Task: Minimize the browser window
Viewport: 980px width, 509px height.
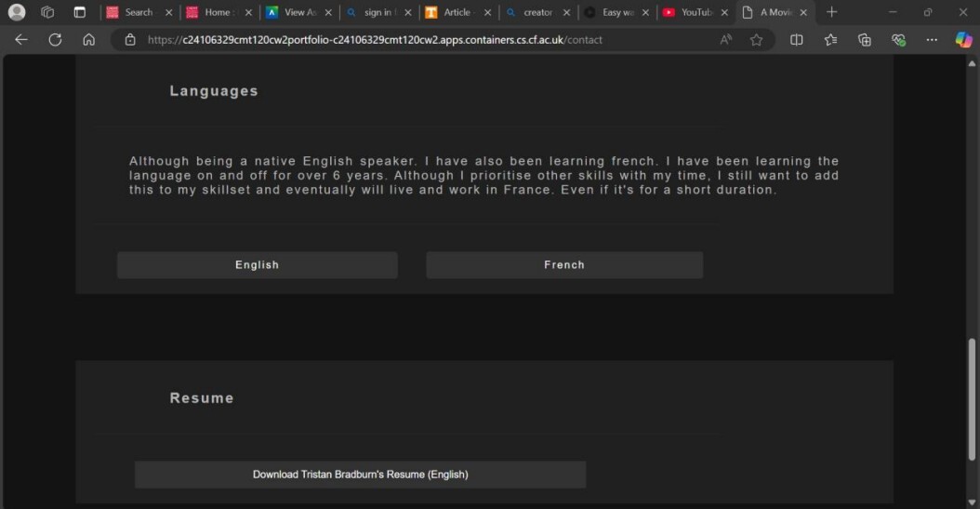Action: click(893, 12)
